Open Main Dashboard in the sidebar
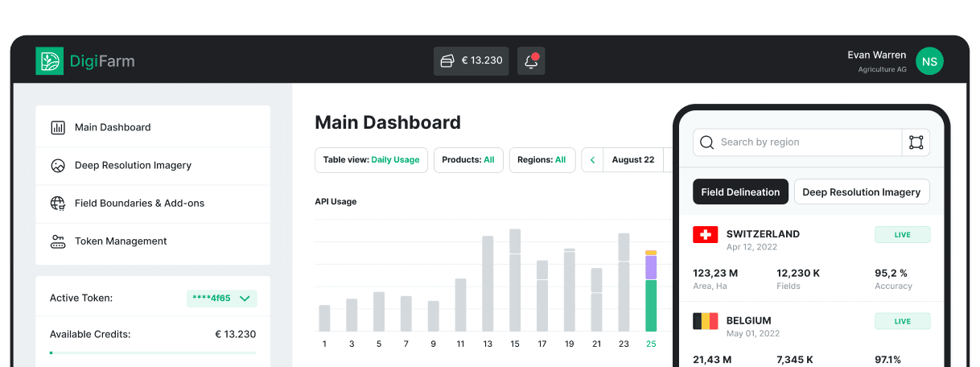Viewport: 980px width, 367px height. tap(153, 127)
